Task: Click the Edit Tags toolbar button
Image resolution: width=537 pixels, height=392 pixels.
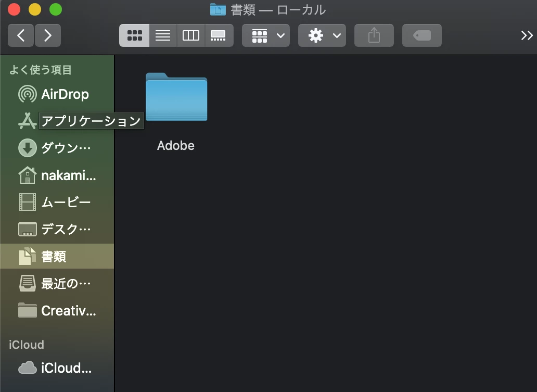Action: (422, 35)
